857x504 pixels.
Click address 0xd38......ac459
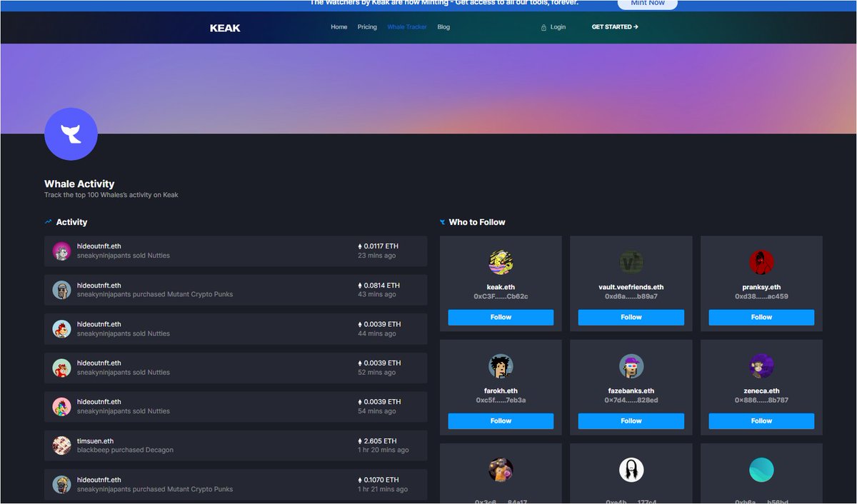pos(761,296)
